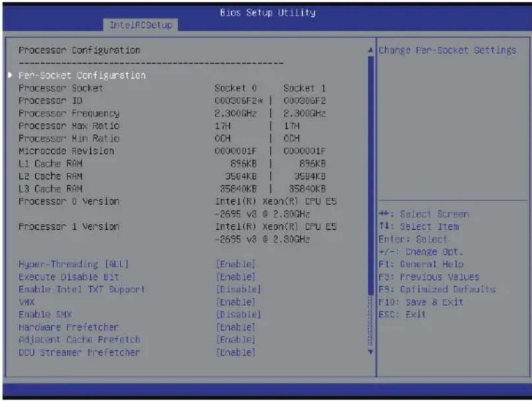Click Socket 0 max ratio 17H

point(223,126)
